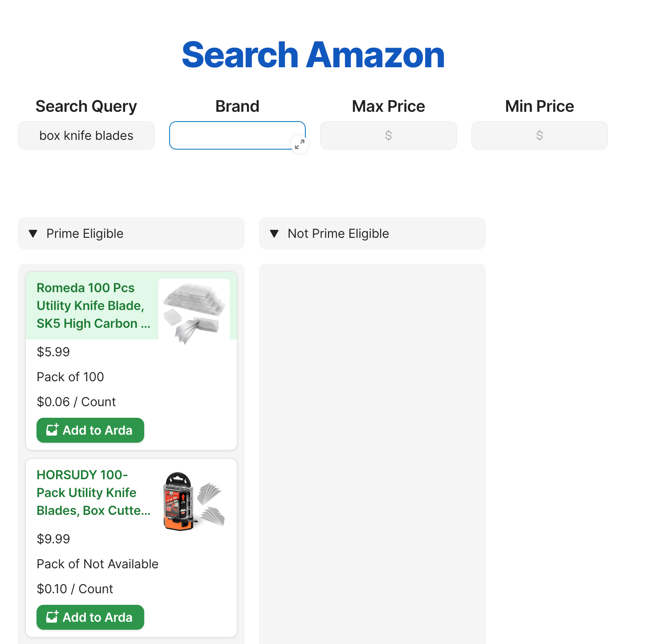
Task: Click the expand icon in Brand field
Action: 300,144
